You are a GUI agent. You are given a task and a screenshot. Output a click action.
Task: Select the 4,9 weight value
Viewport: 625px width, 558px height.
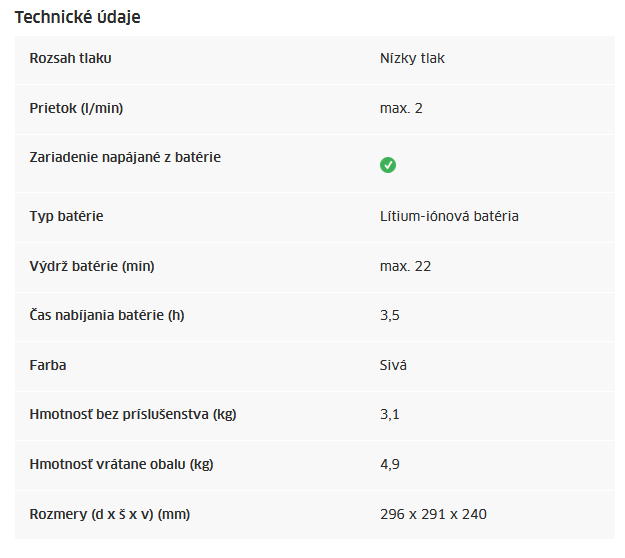(x=390, y=464)
